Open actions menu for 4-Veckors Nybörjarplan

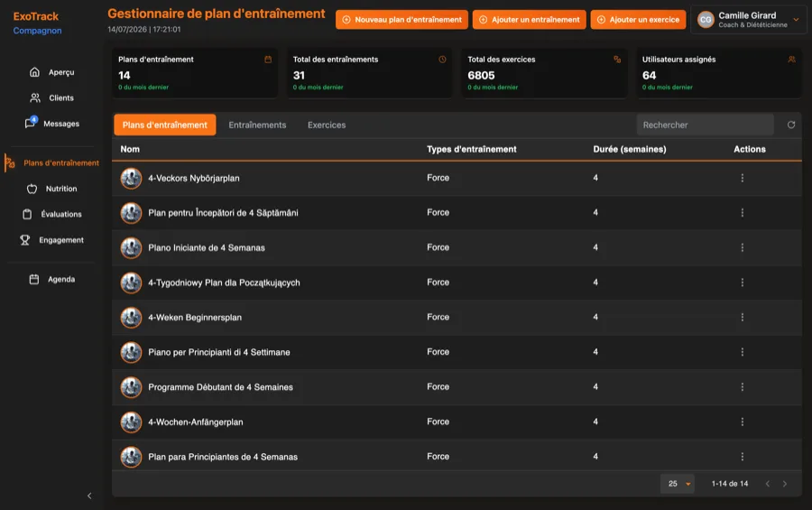[743, 178]
